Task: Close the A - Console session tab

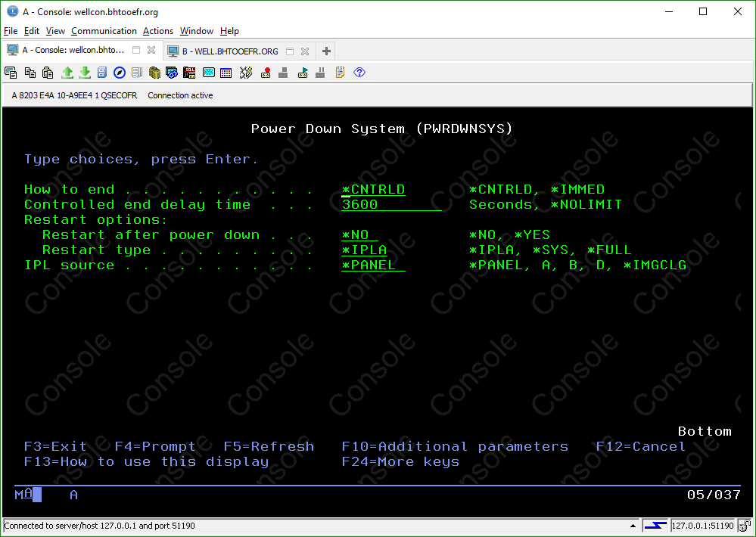Action: click(x=151, y=51)
